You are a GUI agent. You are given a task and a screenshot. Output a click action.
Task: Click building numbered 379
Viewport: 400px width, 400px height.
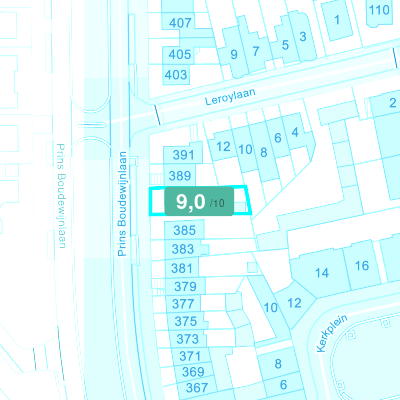185,286
